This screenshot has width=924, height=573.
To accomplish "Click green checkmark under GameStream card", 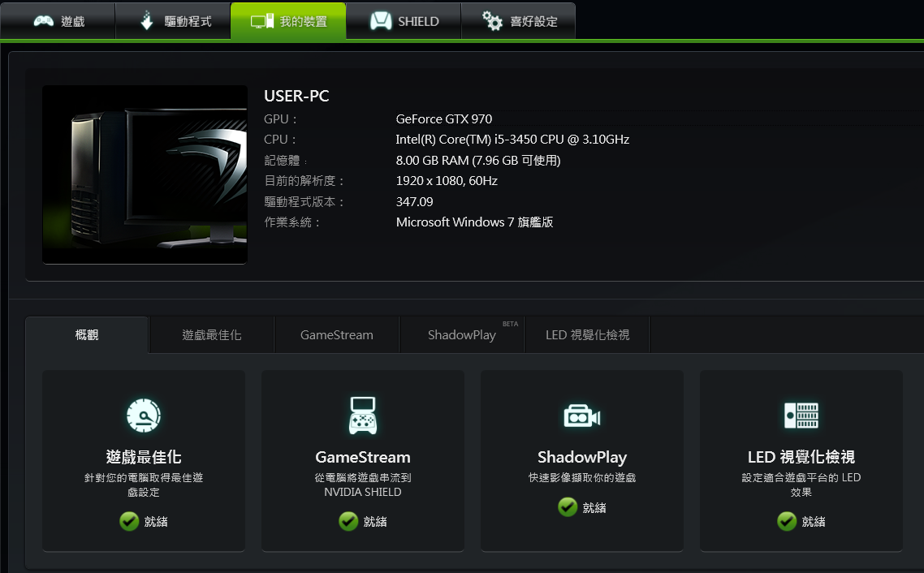I will 348,521.
